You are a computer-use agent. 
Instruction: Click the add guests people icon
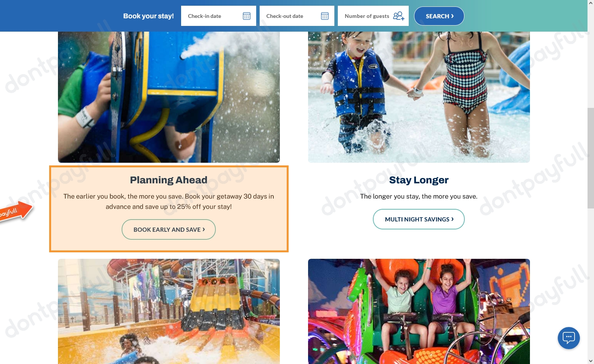[398, 16]
